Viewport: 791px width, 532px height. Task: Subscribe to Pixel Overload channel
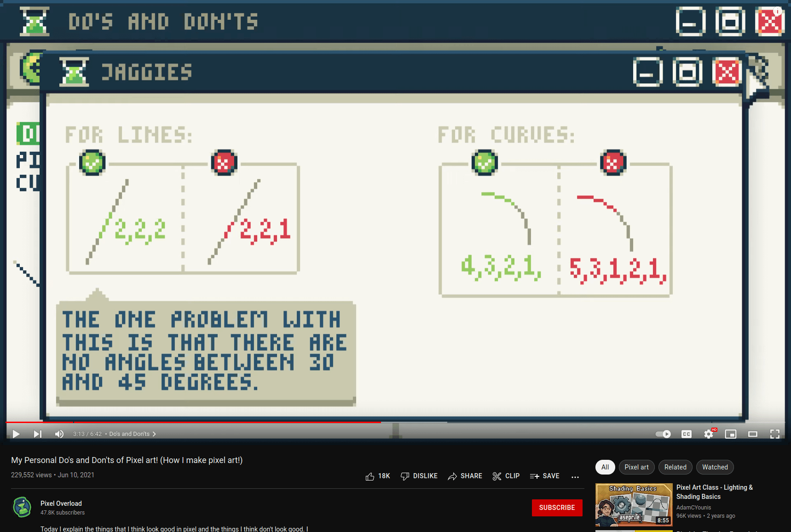[557, 508]
